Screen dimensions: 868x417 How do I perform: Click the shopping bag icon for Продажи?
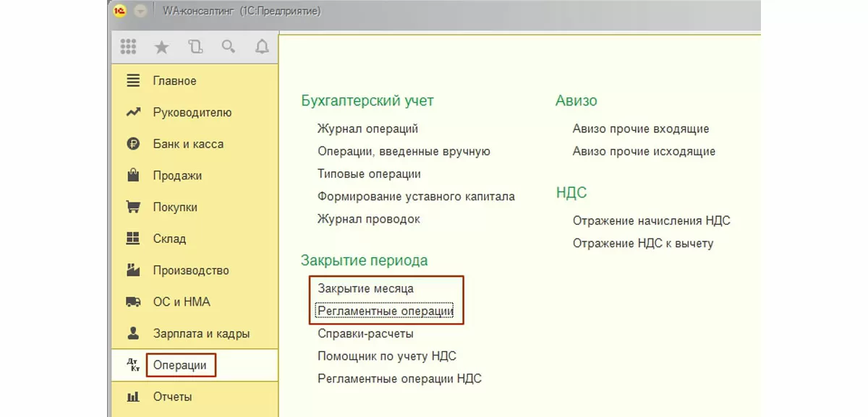[x=133, y=175]
